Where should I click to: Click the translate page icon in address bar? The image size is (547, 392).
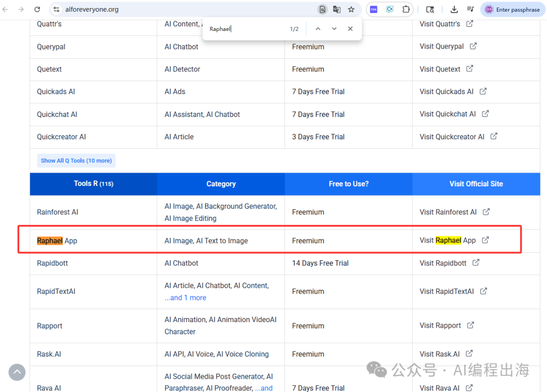pyautogui.click(x=337, y=9)
